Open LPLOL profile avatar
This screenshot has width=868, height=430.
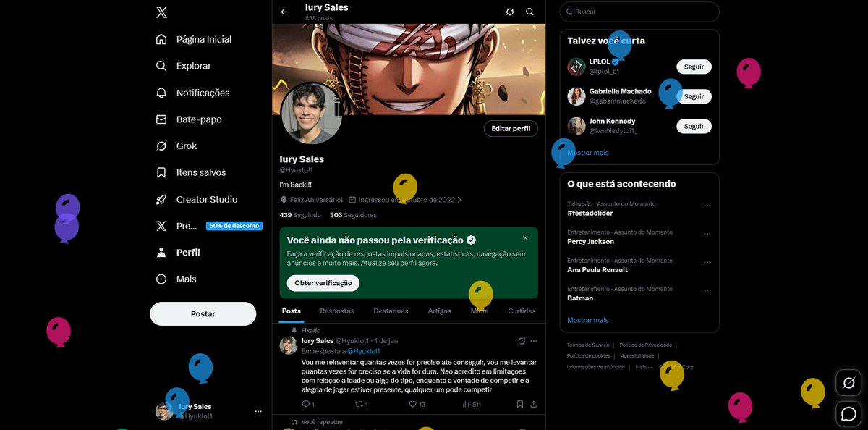[x=576, y=67]
